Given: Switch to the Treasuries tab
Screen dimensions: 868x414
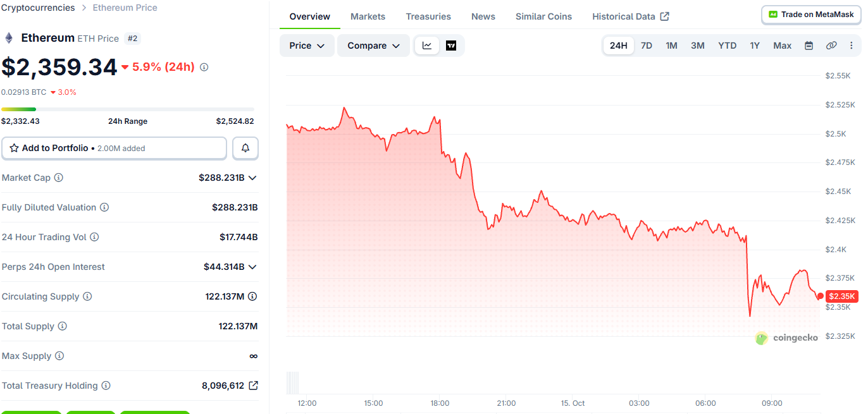Looking at the screenshot, I should 428,16.
